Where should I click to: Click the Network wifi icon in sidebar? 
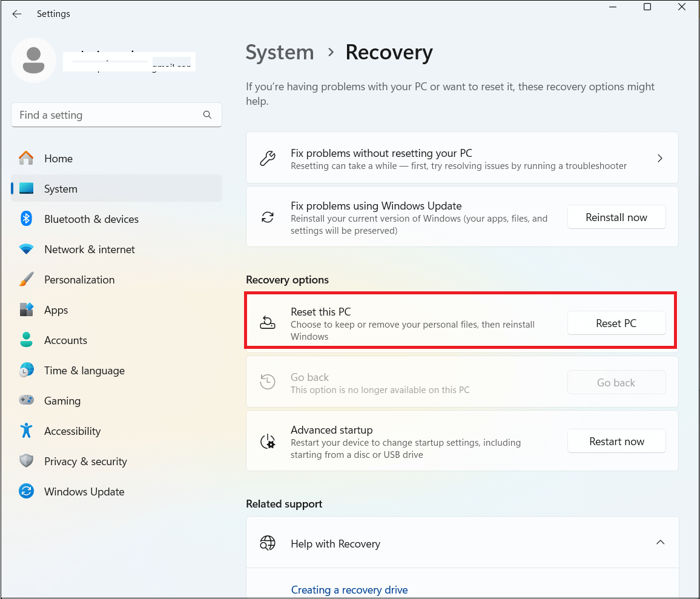click(x=26, y=250)
